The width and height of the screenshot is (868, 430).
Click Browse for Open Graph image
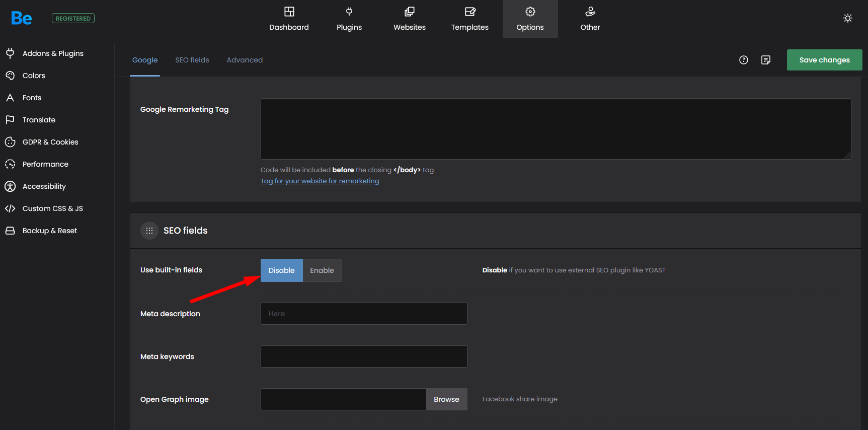(x=447, y=399)
